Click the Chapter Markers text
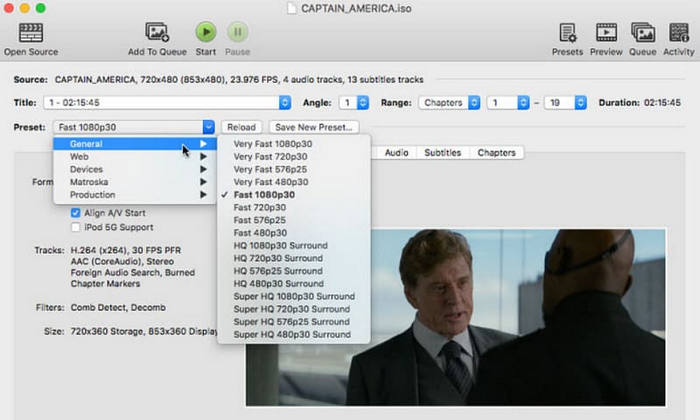 pos(105,283)
